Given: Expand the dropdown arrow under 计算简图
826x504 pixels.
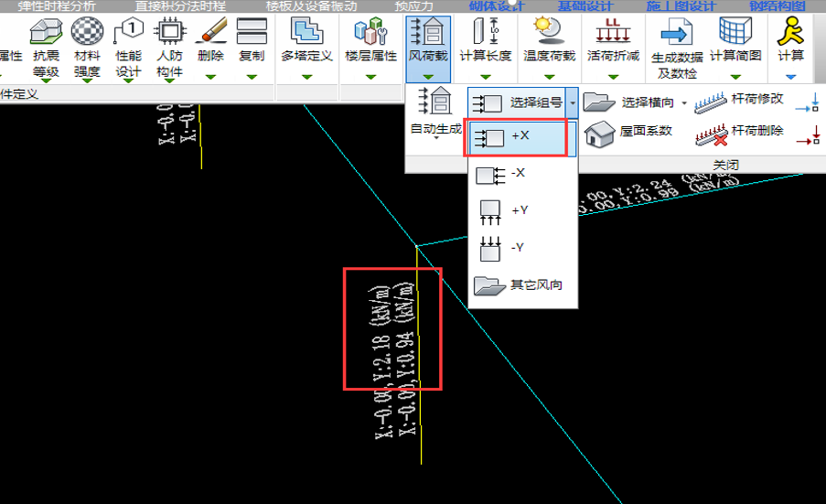Looking at the screenshot, I should [x=736, y=77].
